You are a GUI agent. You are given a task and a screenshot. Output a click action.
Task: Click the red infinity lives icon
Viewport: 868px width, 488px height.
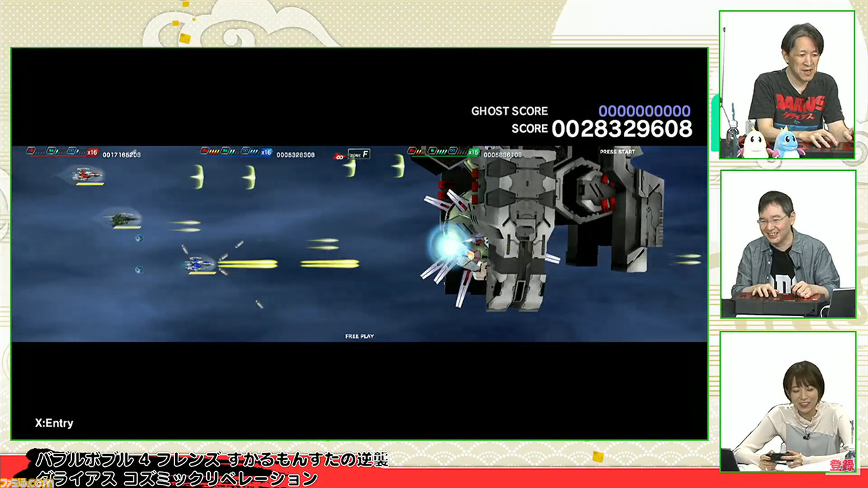point(339,157)
